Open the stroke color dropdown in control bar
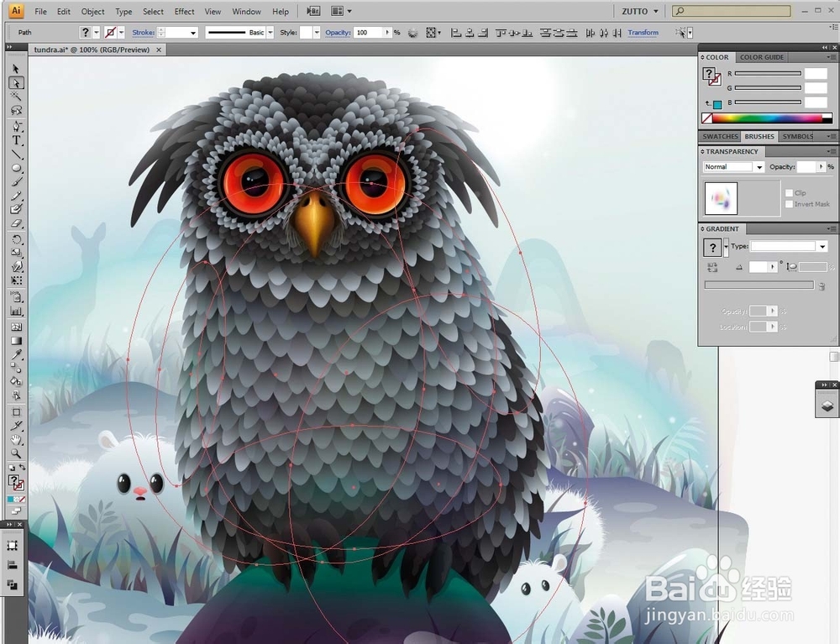840x644 pixels. [x=121, y=33]
